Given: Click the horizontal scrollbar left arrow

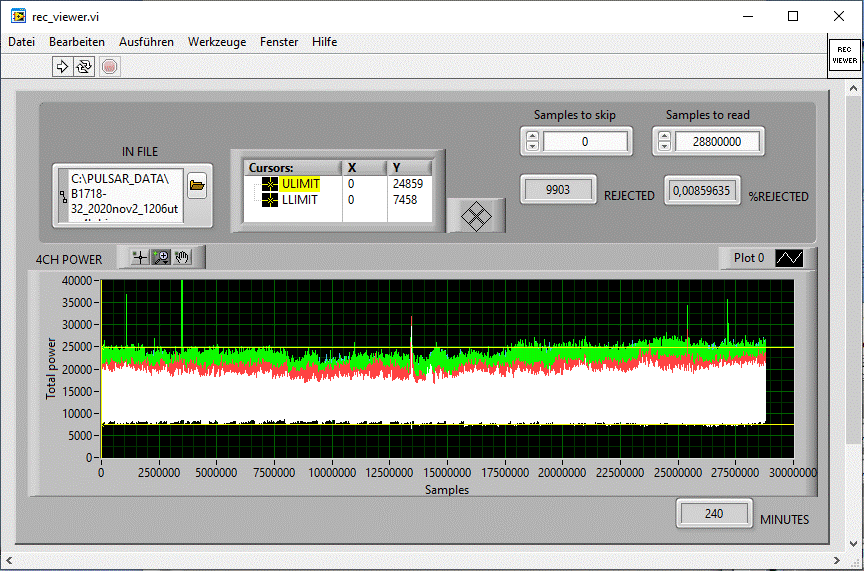Looking at the screenshot, I should pyautogui.click(x=8, y=561).
